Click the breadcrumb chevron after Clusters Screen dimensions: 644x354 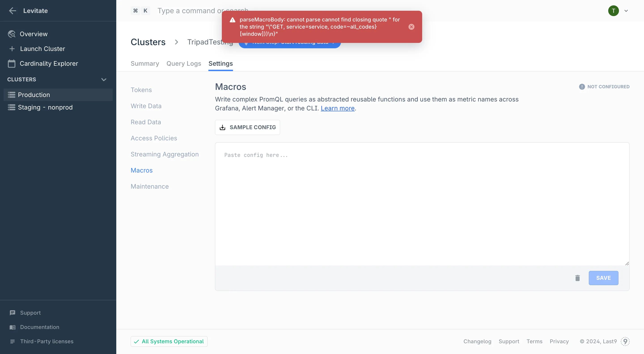click(x=176, y=42)
